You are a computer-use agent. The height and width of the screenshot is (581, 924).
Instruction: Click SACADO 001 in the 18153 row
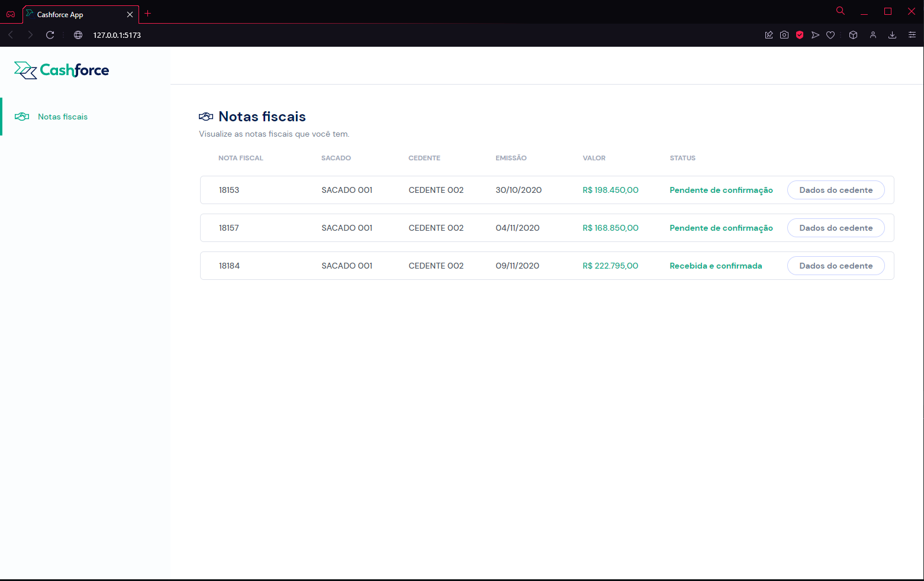[347, 190]
